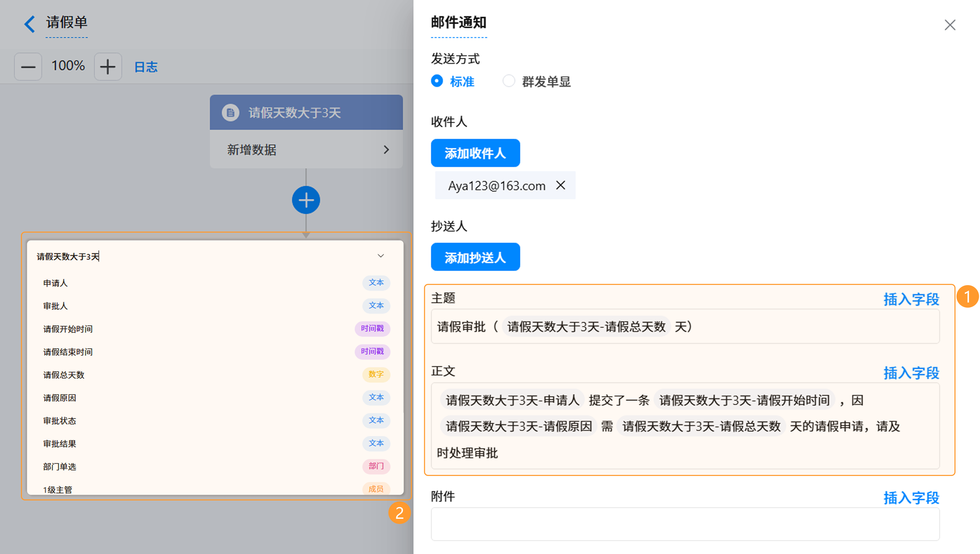Click the 请假天数大于3天 node document icon
The width and height of the screenshot is (980, 554).
[230, 113]
